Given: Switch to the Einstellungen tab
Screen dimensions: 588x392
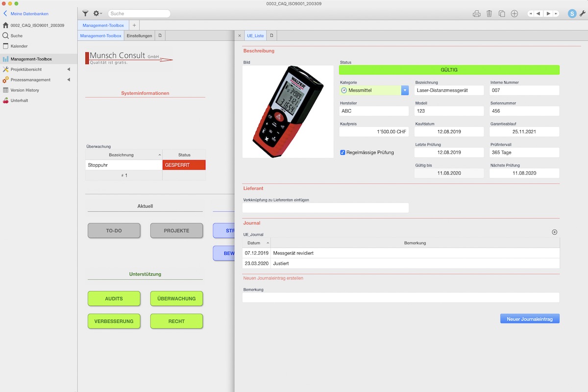Looking at the screenshot, I should coord(139,36).
